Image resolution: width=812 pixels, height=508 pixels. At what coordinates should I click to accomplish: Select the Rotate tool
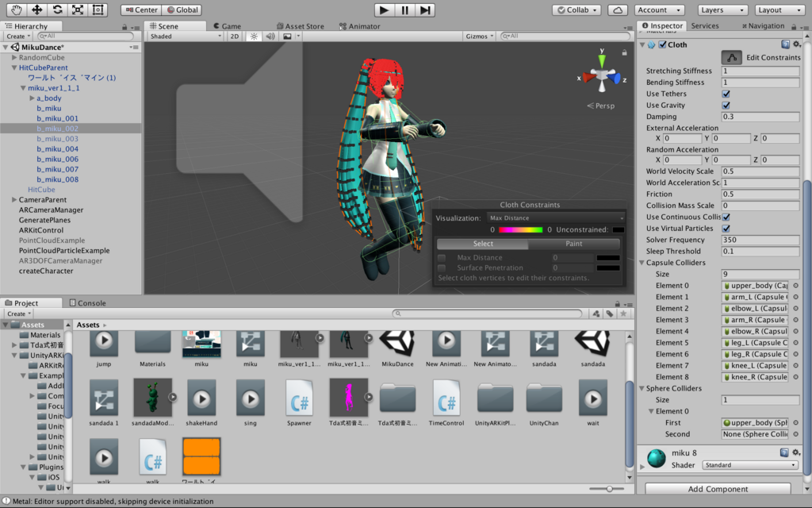pos(57,10)
